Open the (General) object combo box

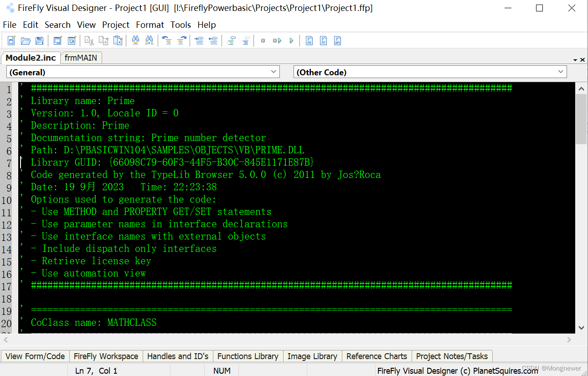pyautogui.click(x=273, y=72)
